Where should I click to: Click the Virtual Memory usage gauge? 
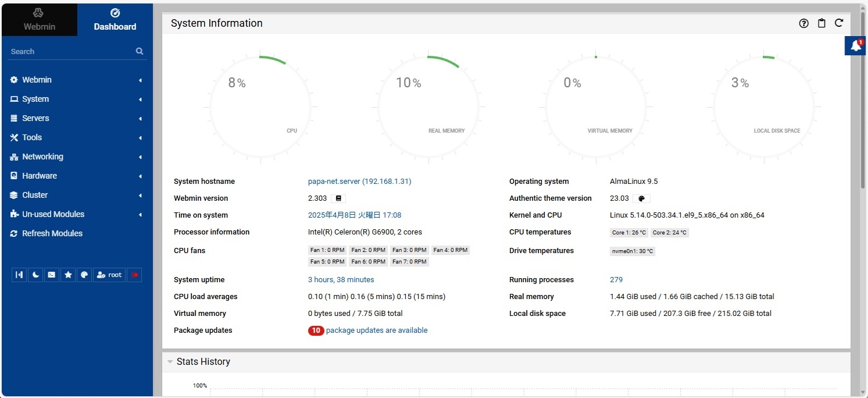[596, 107]
